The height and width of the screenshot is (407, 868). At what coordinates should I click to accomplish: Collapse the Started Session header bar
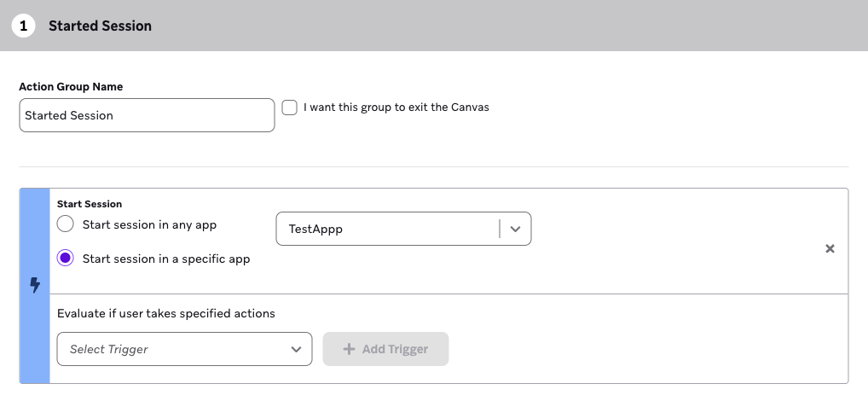pyautogui.click(x=434, y=26)
